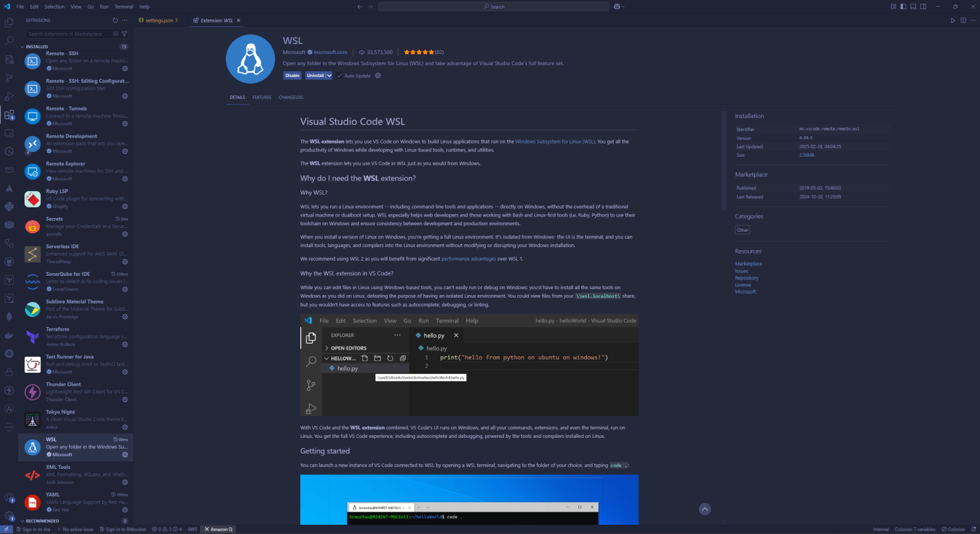The image size is (980, 534).
Task: Open the Manage gear in activity bar
Action: point(9,516)
